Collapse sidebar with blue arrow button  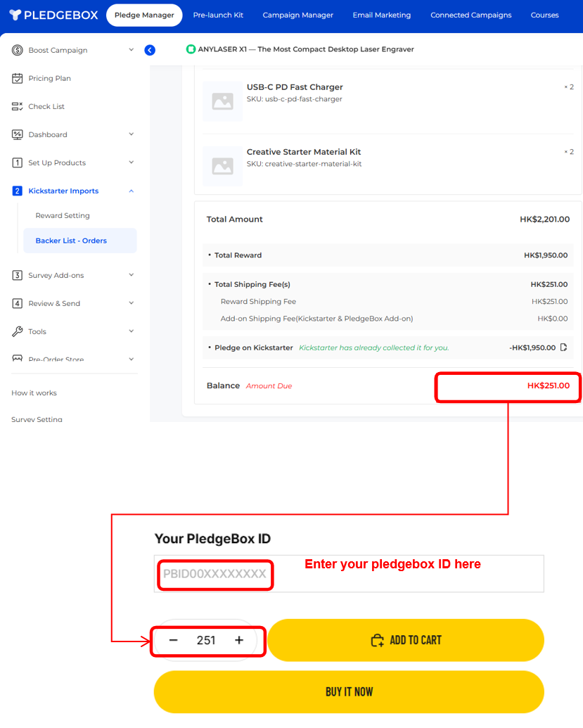click(x=150, y=50)
